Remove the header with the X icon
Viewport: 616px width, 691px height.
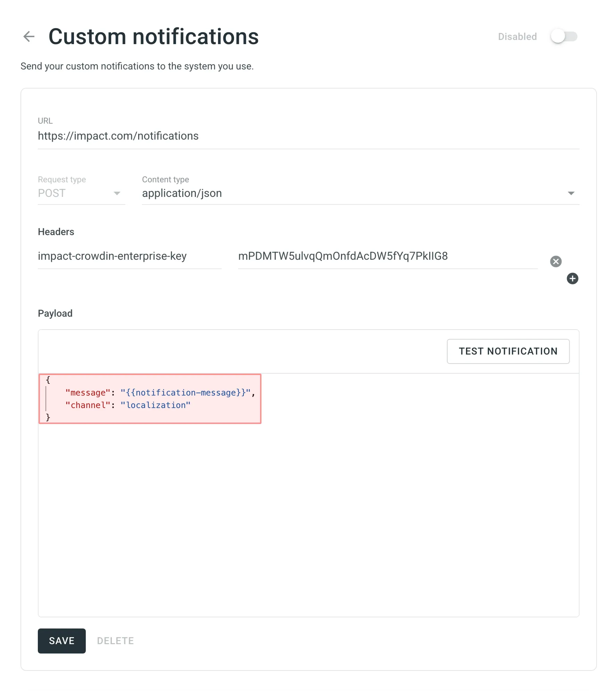click(x=556, y=261)
